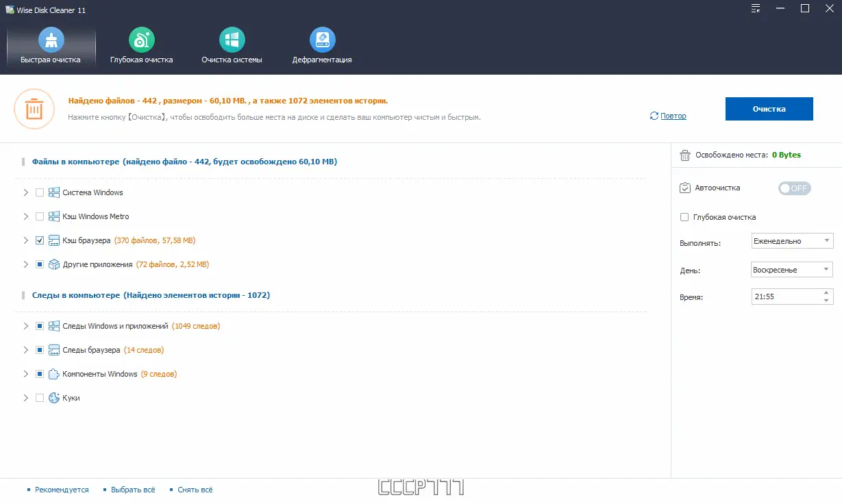842x504 pixels.
Task: Click the Автоочистка calendar icon
Action: point(684,188)
